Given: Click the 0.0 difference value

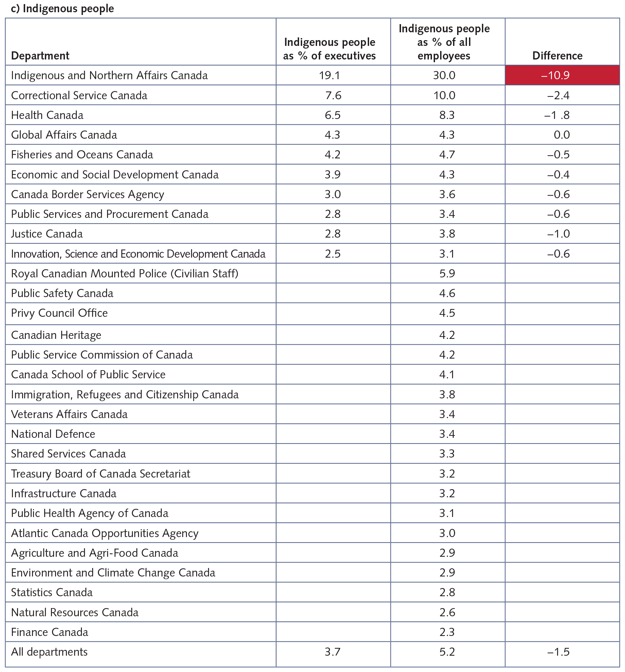Looking at the screenshot, I should (562, 135).
